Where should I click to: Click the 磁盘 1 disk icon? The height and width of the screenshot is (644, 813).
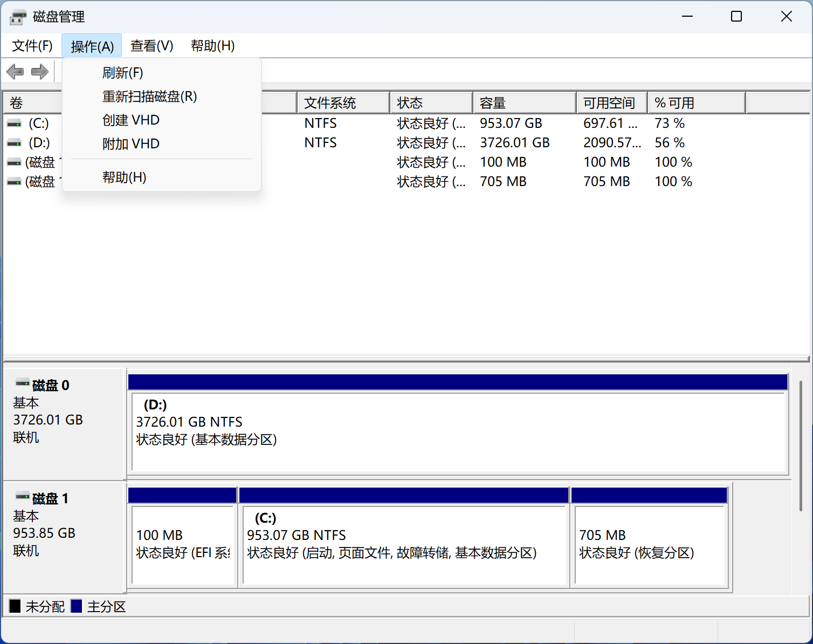[23, 497]
